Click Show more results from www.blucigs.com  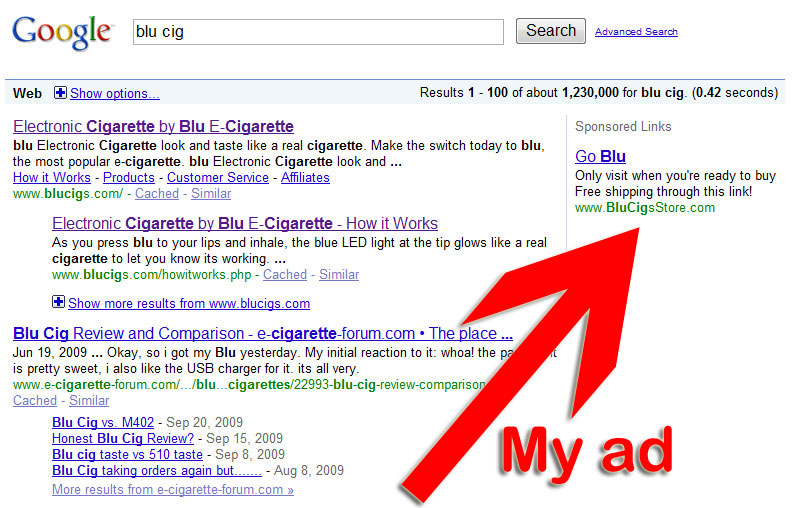188,303
